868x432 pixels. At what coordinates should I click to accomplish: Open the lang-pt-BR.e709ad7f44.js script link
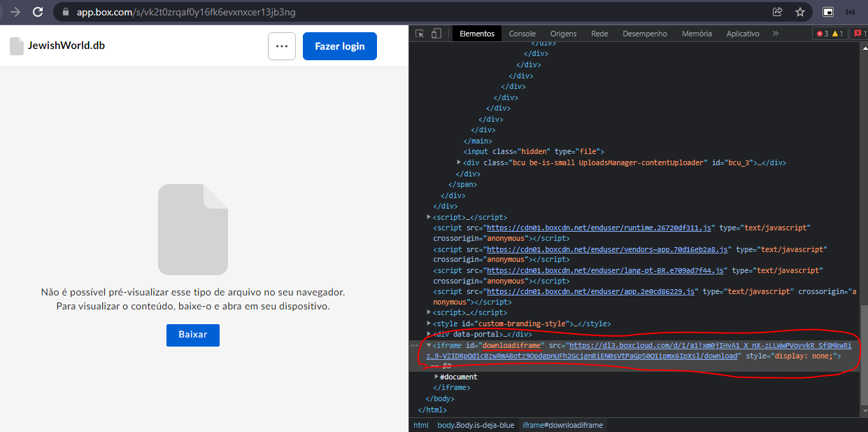[x=606, y=270]
